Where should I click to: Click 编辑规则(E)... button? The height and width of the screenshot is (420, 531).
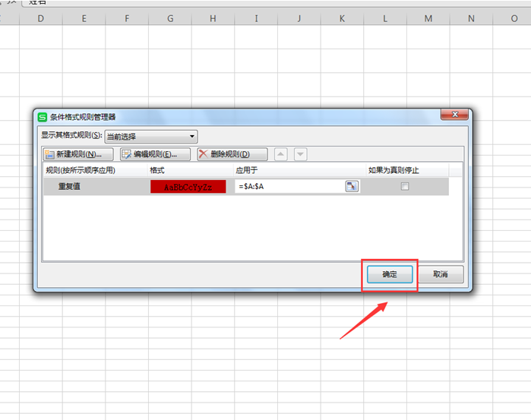click(155, 154)
